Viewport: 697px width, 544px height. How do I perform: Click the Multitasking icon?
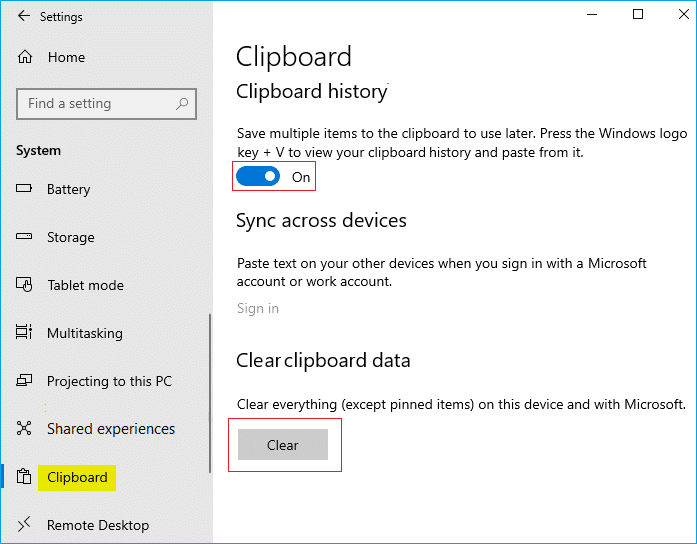click(26, 333)
